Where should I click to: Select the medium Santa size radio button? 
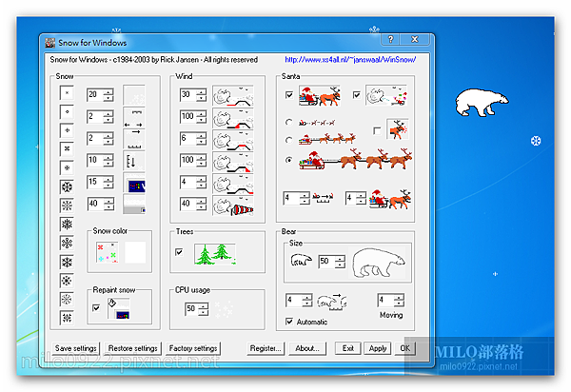(288, 140)
